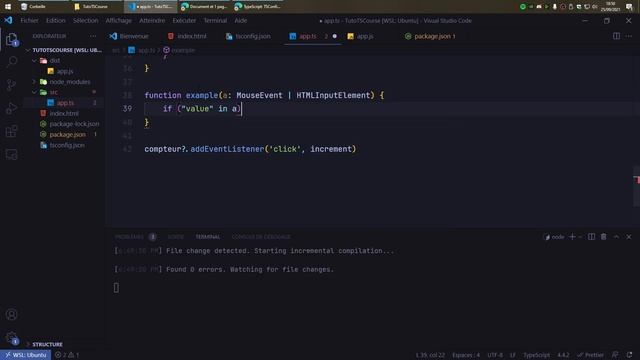This screenshot has width=640, height=360.
Task: Open app.js in the dist folder
Action: click(64, 71)
